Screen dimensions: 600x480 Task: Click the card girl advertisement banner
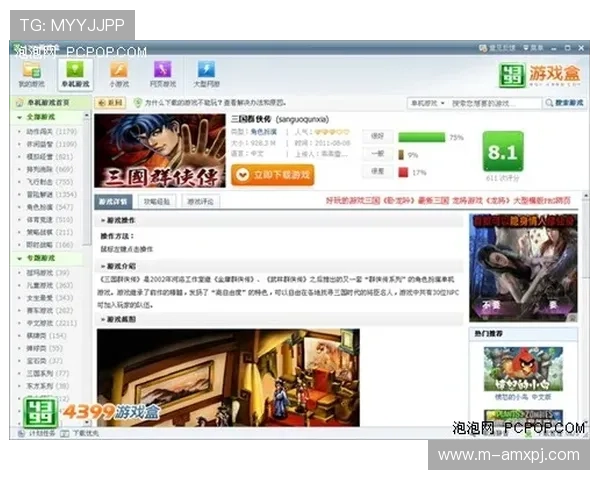(523, 268)
